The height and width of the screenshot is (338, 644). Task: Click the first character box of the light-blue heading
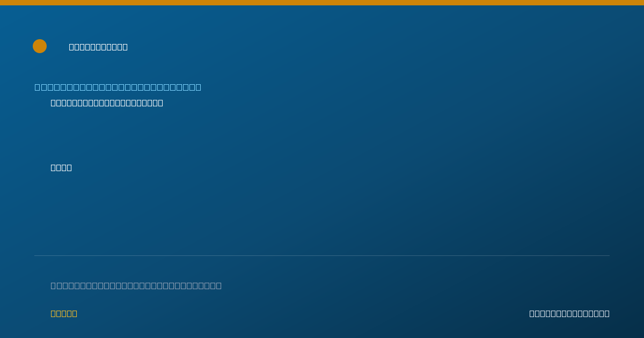37,87
